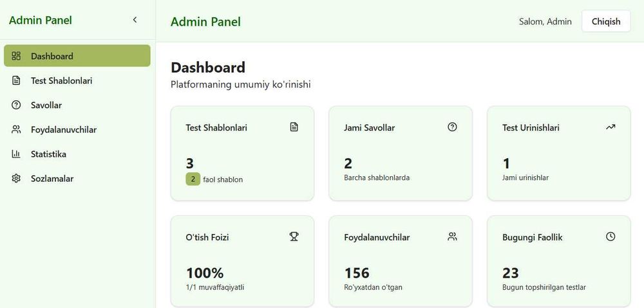Image resolution: width=644 pixels, height=308 pixels.
Task: Click the Dashboard grid icon in sidebar
Action: pos(17,56)
